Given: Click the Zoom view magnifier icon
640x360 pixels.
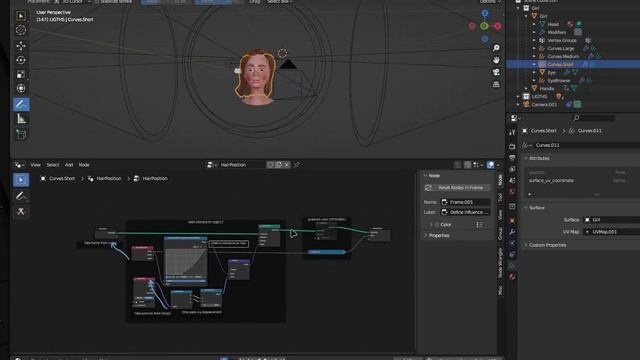Looking at the screenshot, I should 496,48.
